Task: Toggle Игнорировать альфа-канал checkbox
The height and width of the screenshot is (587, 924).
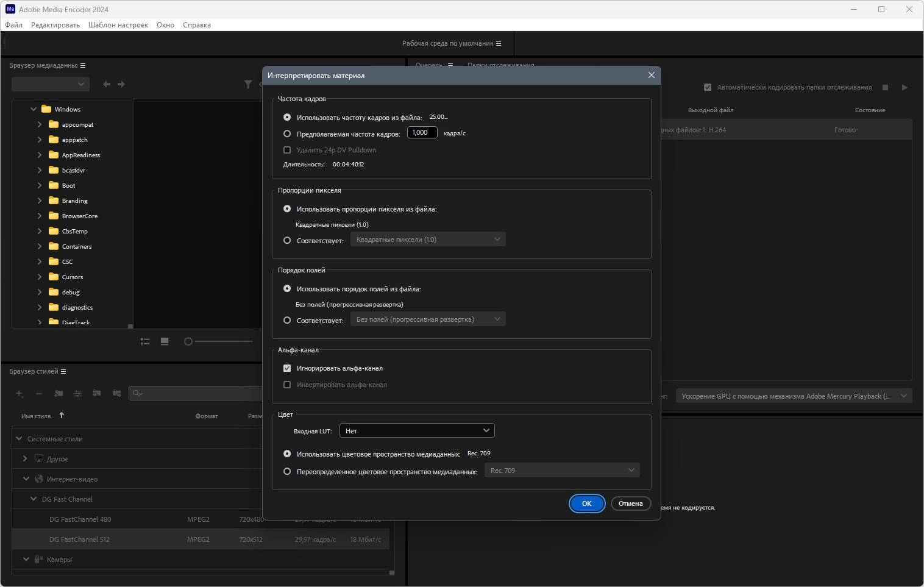Action: point(287,368)
